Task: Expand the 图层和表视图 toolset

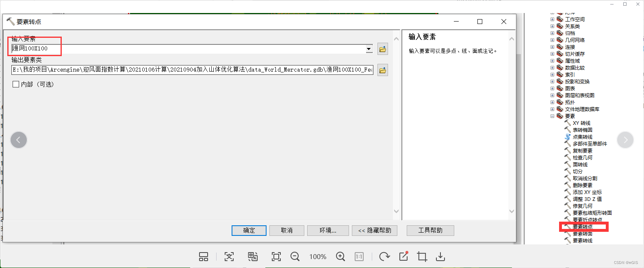Action: pos(552,96)
